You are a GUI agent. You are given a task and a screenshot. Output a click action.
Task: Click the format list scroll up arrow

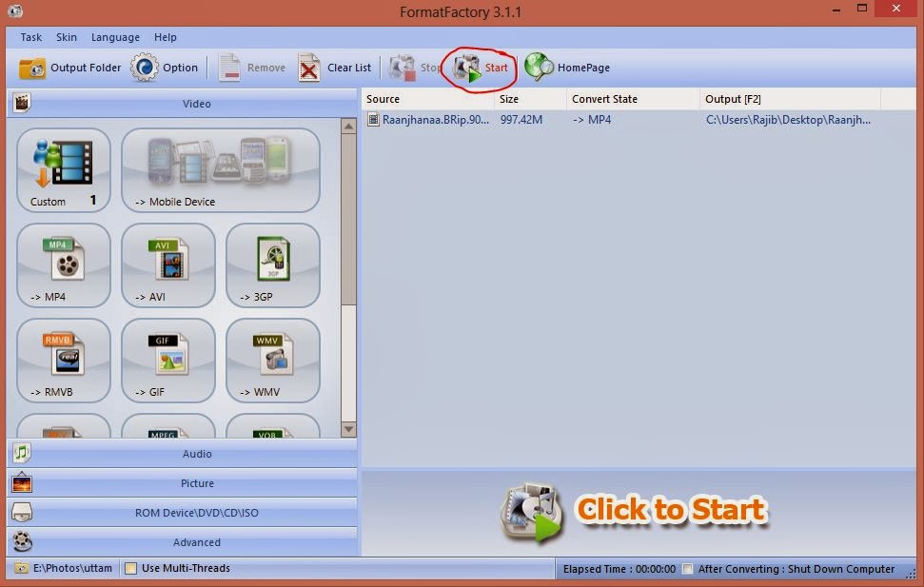pyautogui.click(x=349, y=127)
